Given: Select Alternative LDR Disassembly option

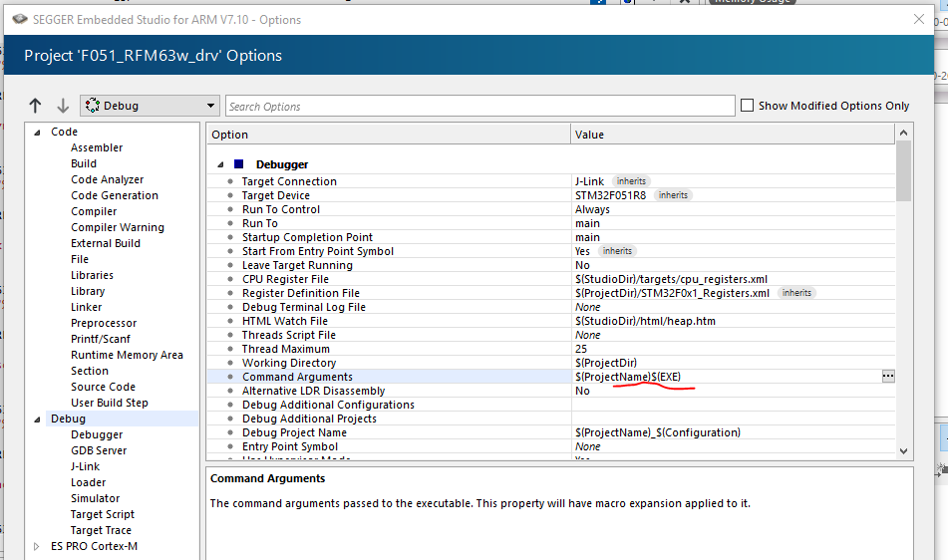Looking at the screenshot, I should [313, 391].
